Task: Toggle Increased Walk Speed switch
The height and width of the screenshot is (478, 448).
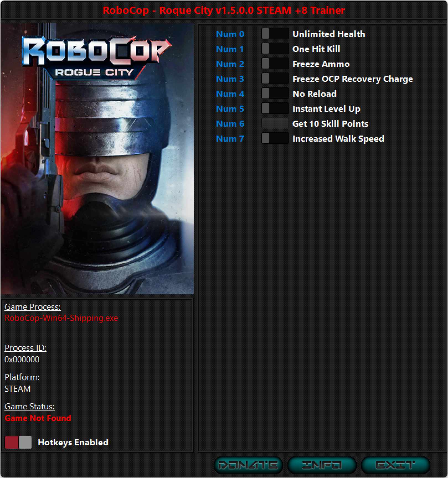Action: click(x=275, y=139)
